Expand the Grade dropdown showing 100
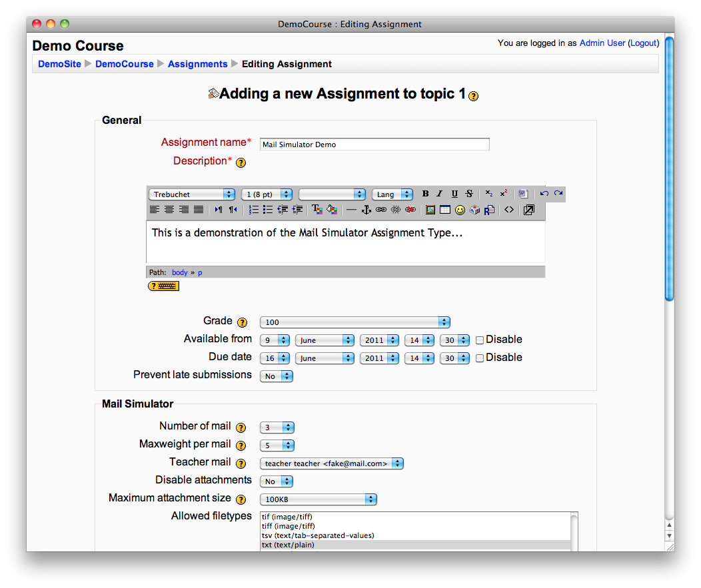Image resolution: width=701 pixels, height=588 pixels. tap(354, 322)
